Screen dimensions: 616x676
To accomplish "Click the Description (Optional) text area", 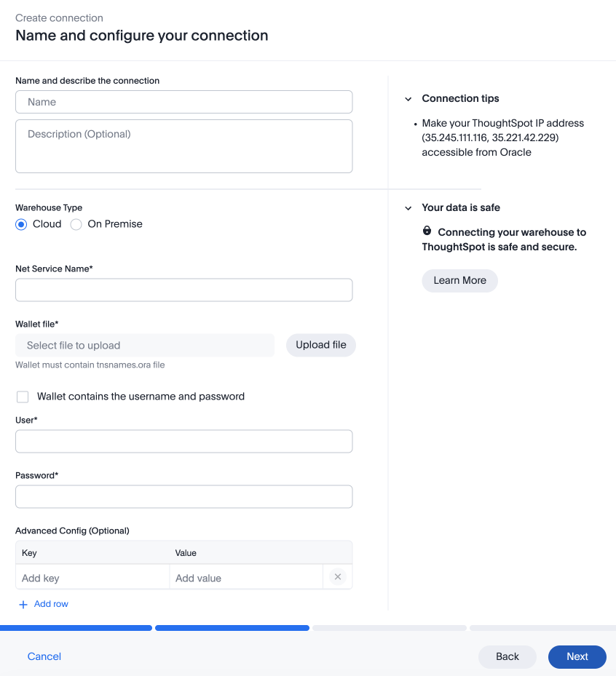I will pos(183,146).
